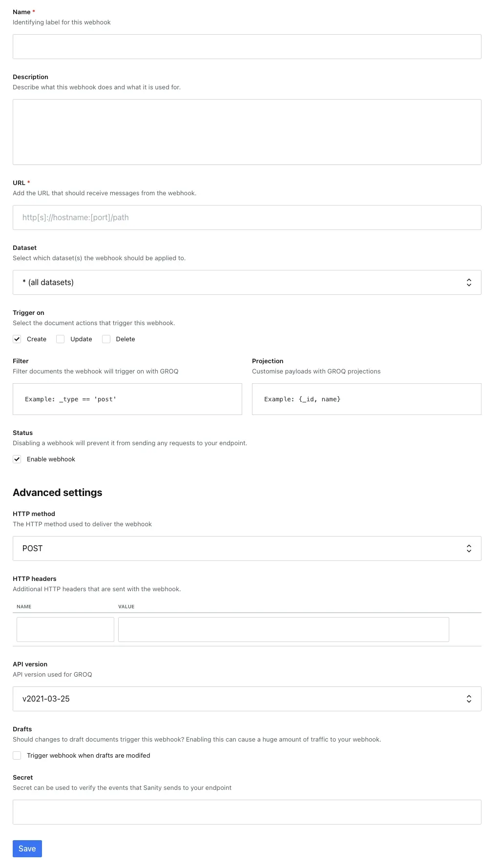The height and width of the screenshot is (868, 502).
Task: Click the Filter GROQ field
Action: click(127, 399)
